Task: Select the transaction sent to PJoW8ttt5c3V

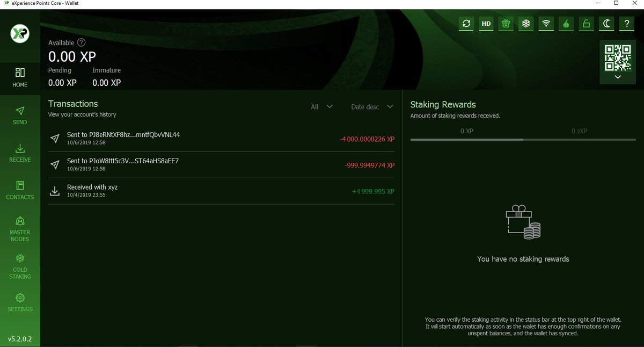Action: (x=221, y=165)
